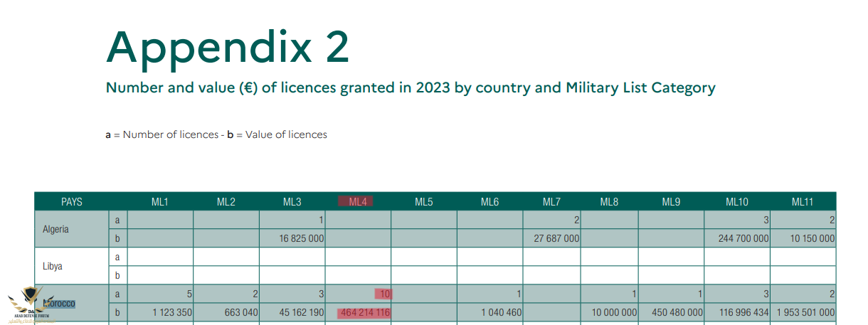Click the Algeria country label

click(56, 229)
